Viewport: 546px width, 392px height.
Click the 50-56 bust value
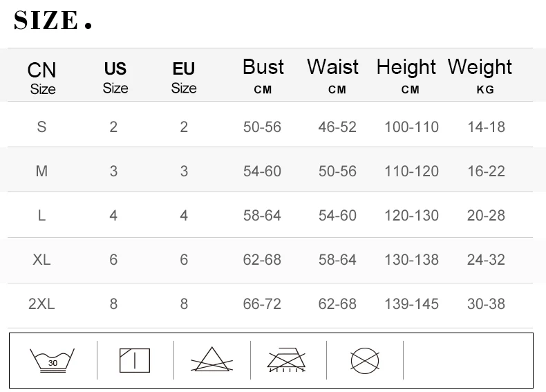click(262, 127)
